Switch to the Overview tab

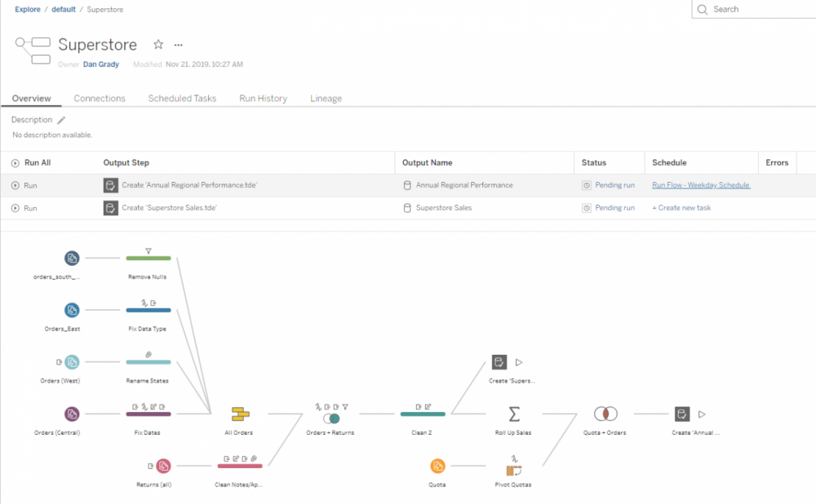coord(32,99)
